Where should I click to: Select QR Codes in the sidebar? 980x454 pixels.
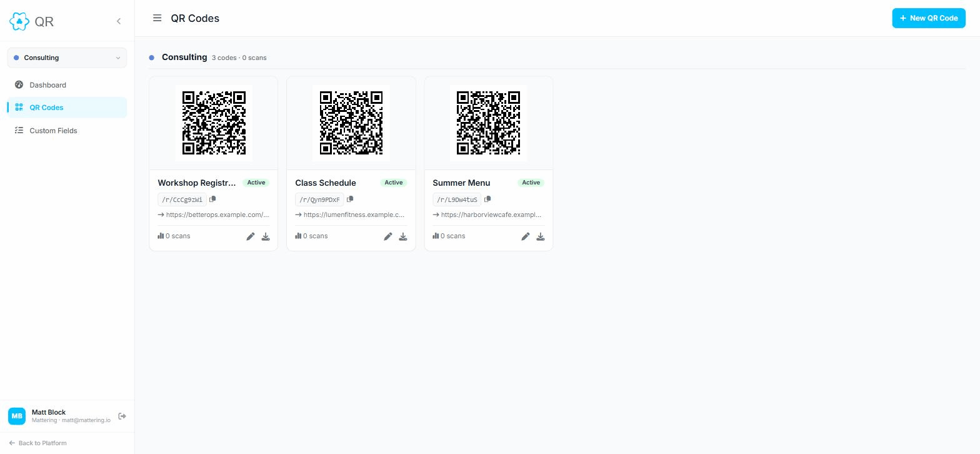(67, 108)
